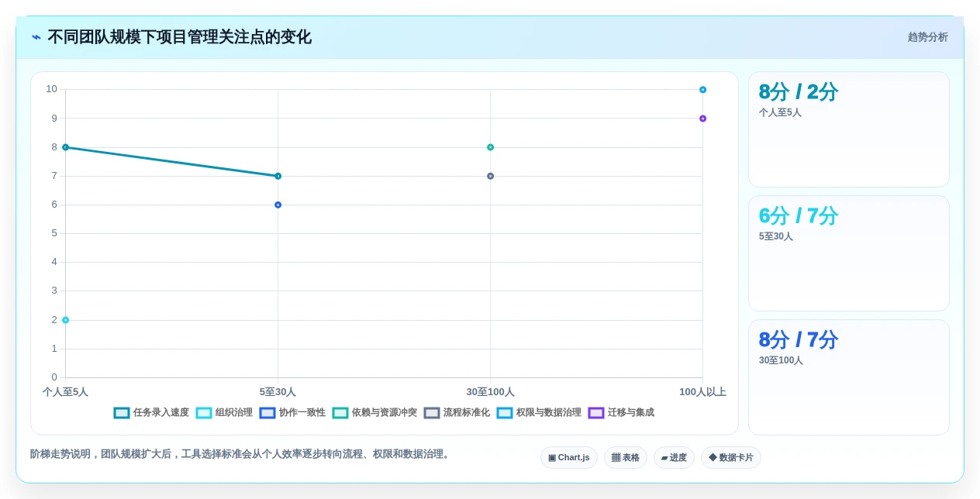Click the 个人至5人 x-axis label
This screenshot has width=980, height=499.
click(65, 392)
